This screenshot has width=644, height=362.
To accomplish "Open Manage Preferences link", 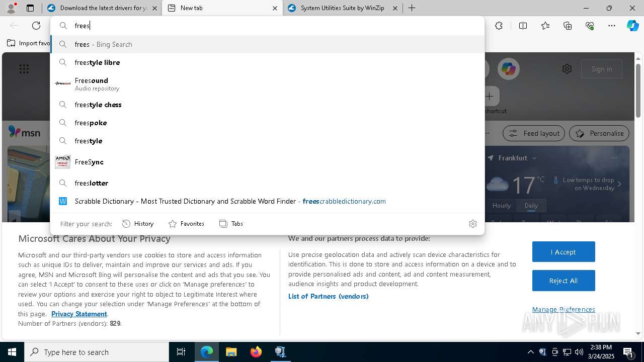I will pyautogui.click(x=563, y=309).
